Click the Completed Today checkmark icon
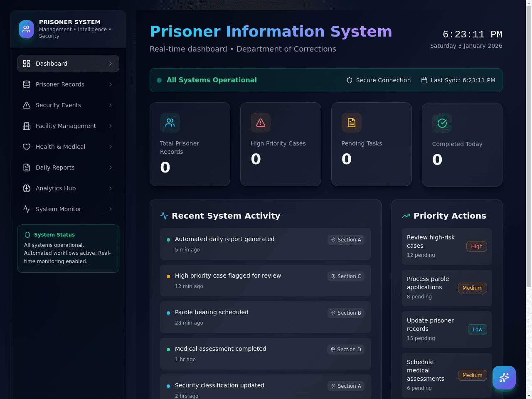 click(x=442, y=123)
